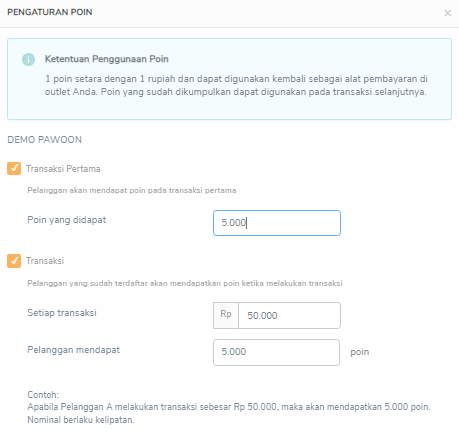Click the registered-customer points description text
This screenshot has width=459, height=440.
click(185, 283)
